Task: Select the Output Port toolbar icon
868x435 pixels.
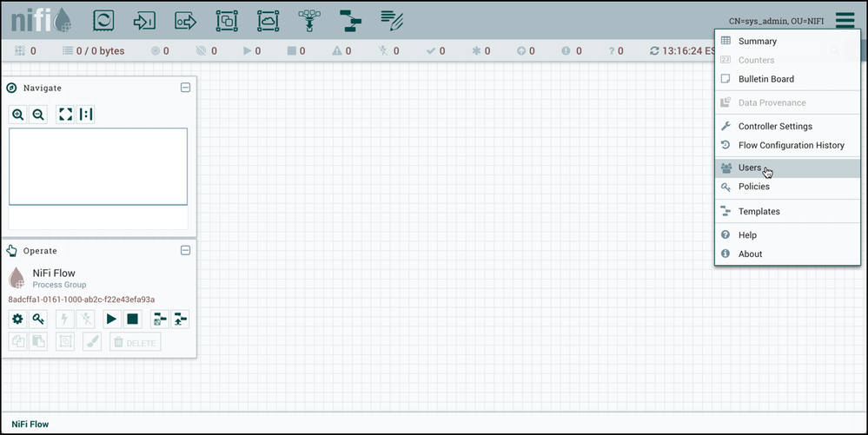Action: (185, 21)
